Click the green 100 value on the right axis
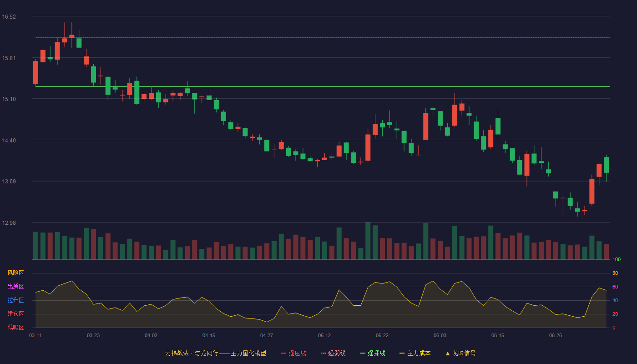 coord(617,259)
